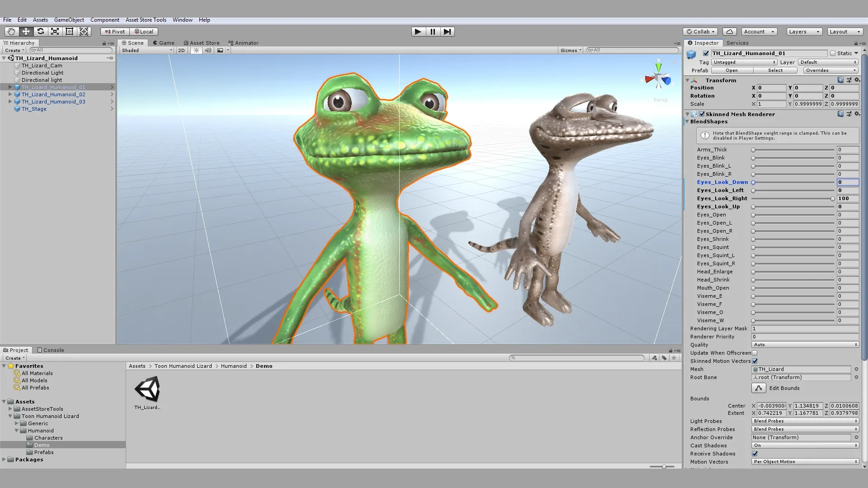Select the Scale tool
This screenshot has height=488, width=868.
click(55, 32)
